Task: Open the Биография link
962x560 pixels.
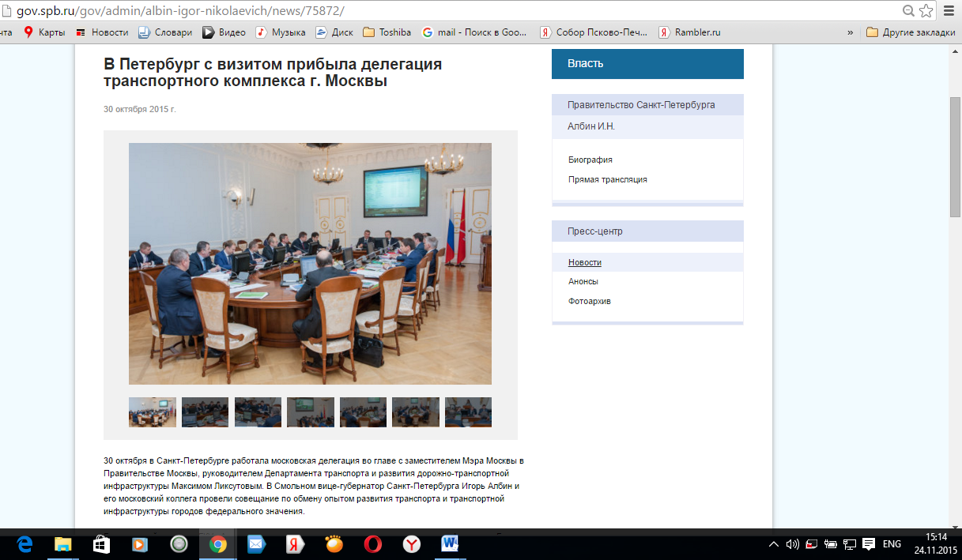Action: 590,160
